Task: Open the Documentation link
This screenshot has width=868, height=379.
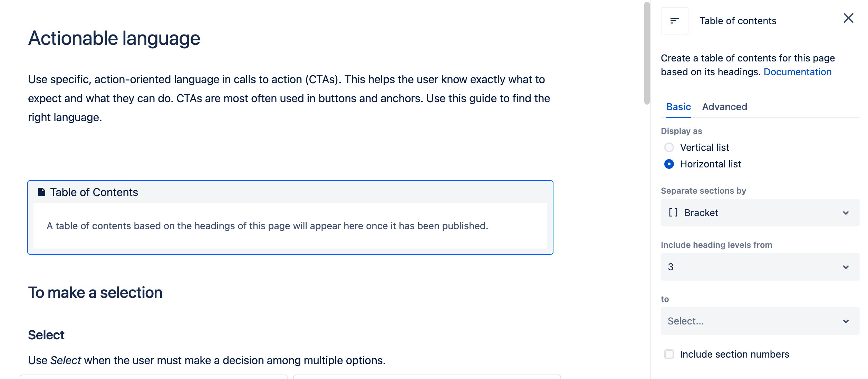Action: 797,72
